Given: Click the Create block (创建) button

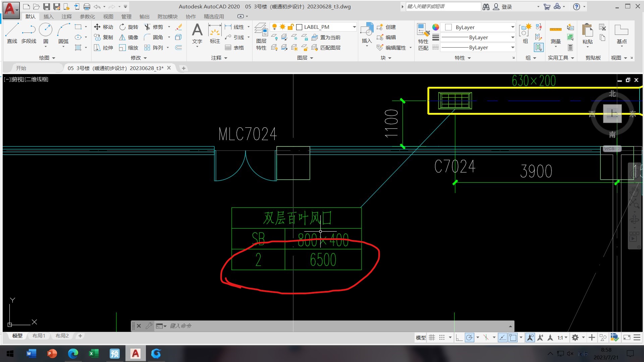Looking at the screenshot, I should (x=386, y=27).
